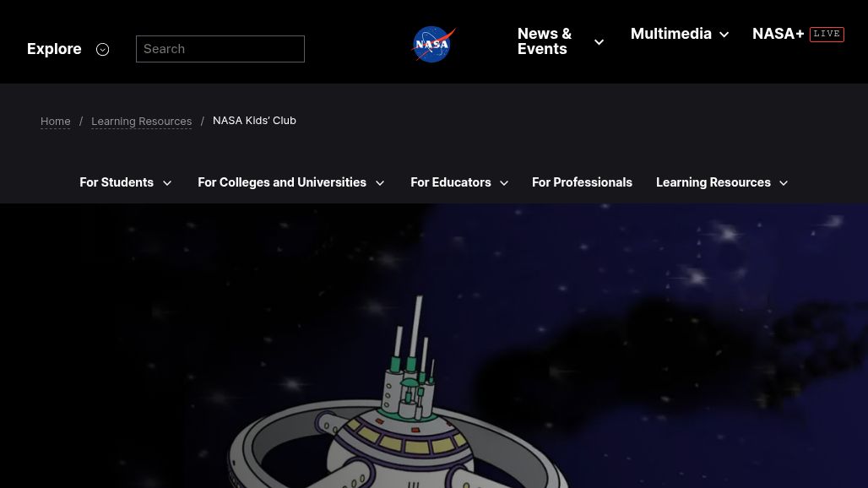The height and width of the screenshot is (488, 868).
Task: Open Learning Resources breadcrumb link
Action: 142,122
